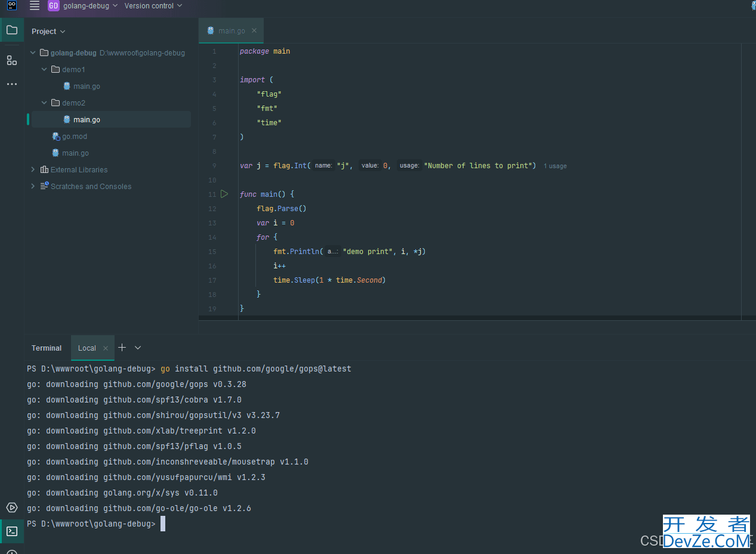Show more tool windows ellipsis
Screen dimensions: 756x554
12,84
